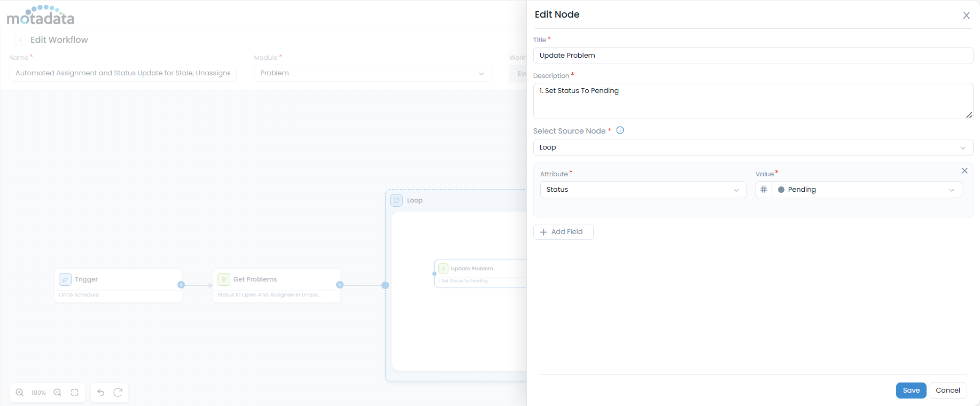980x406 pixels.
Task: Click the zoom out magnifier icon
Action: [x=58, y=393]
